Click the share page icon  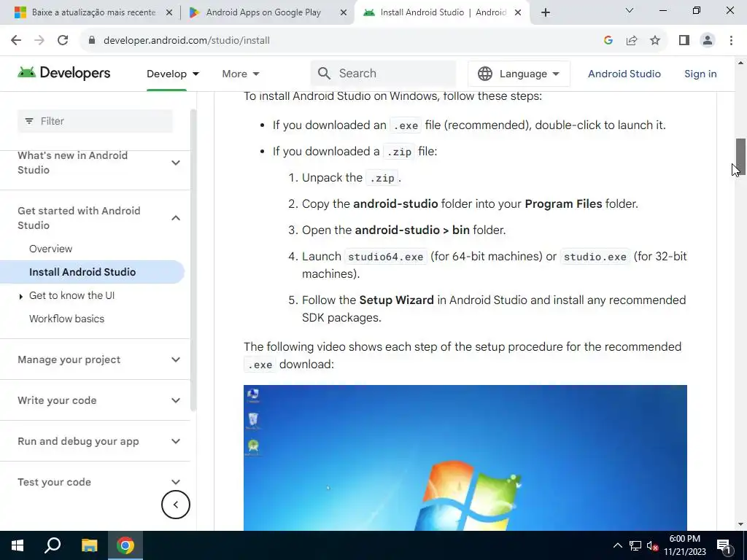coord(632,41)
